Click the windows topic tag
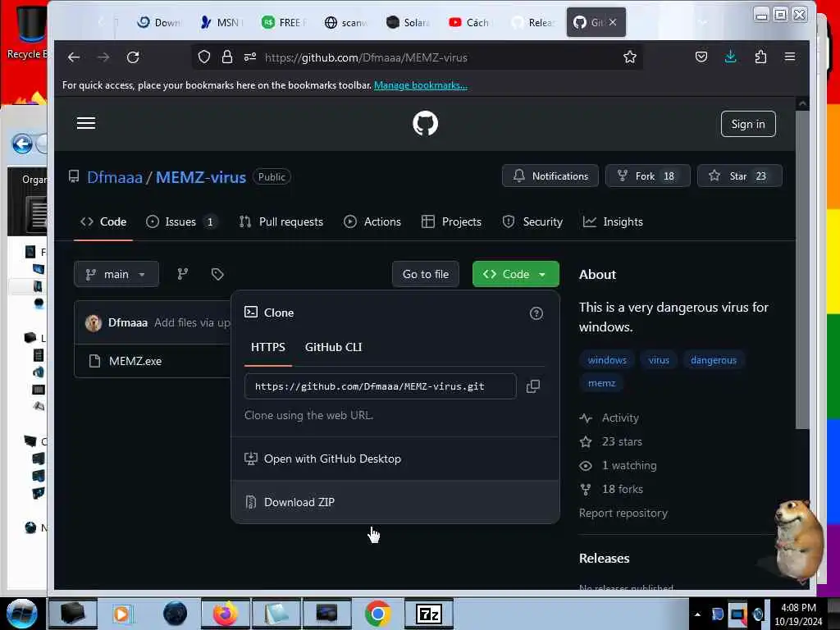The width and height of the screenshot is (840, 630). tap(607, 361)
